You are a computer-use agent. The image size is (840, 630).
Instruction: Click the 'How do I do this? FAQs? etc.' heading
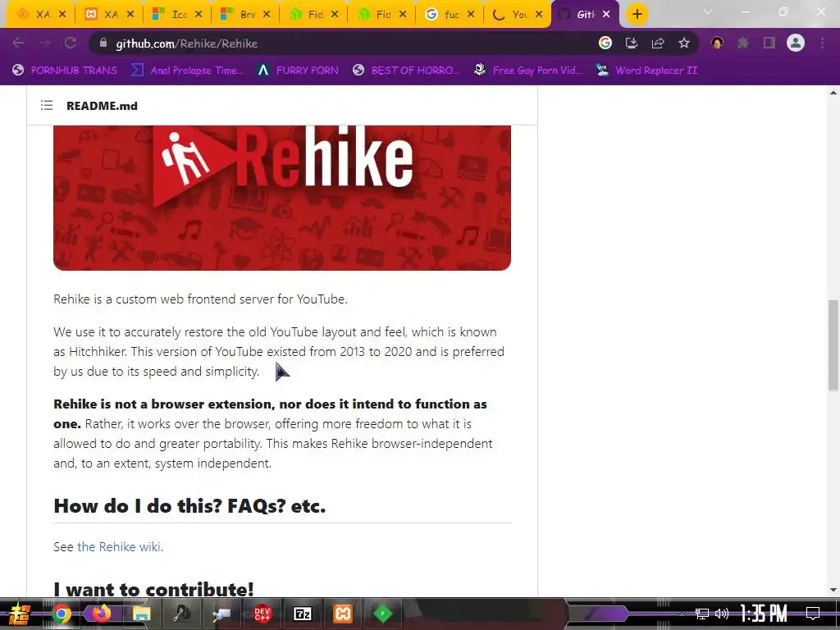[x=189, y=505]
